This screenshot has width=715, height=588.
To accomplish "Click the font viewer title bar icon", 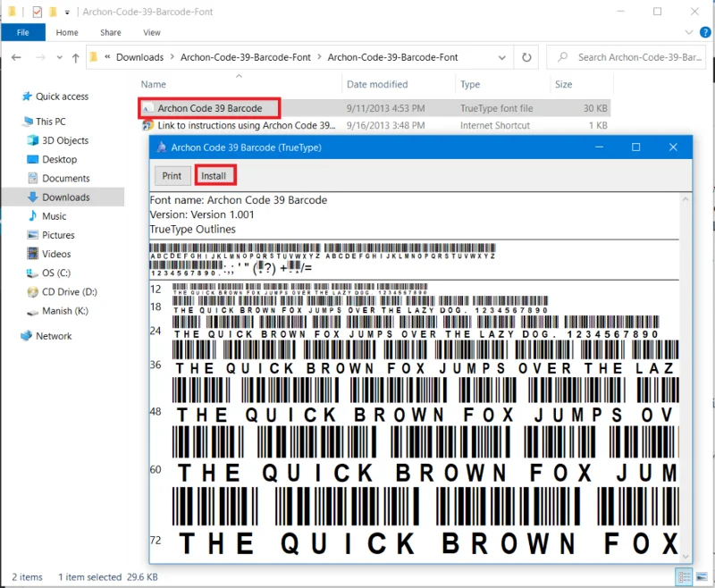I will pyautogui.click(x=161, y=147).
